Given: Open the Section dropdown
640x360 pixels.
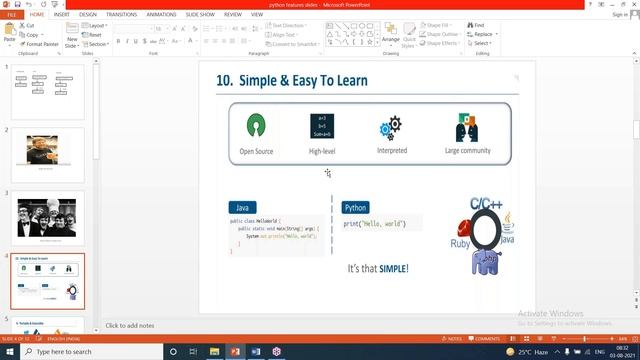Looking at the screenshot, I should tap(96, 44).
